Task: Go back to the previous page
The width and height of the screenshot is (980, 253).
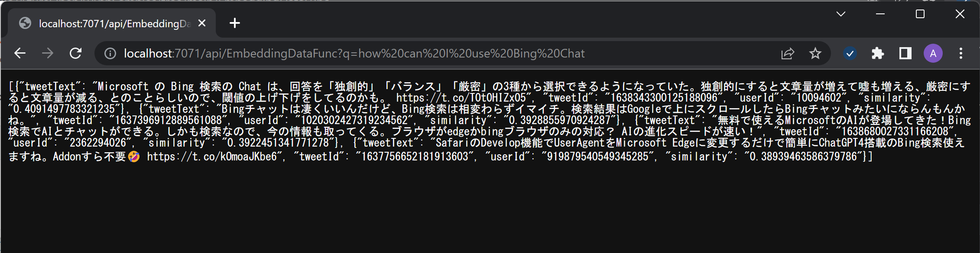Action: [x=20, y=53]
